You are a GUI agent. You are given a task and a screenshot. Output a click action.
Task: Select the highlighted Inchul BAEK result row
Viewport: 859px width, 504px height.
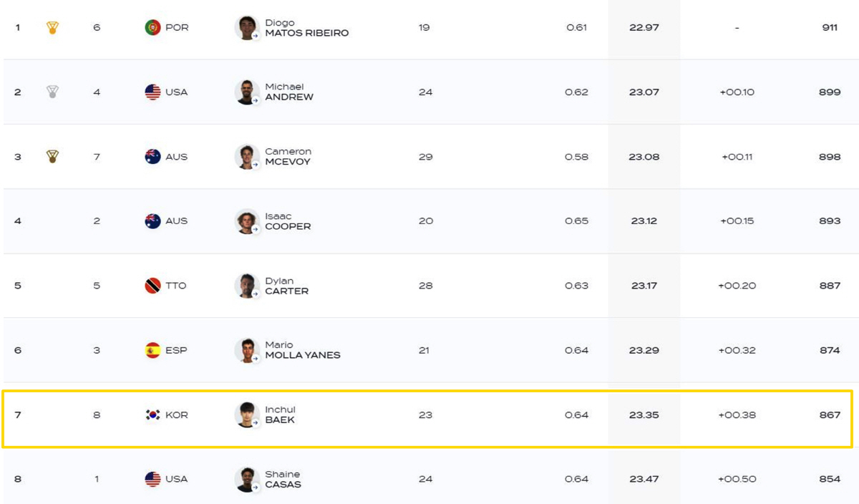point(427,419)
